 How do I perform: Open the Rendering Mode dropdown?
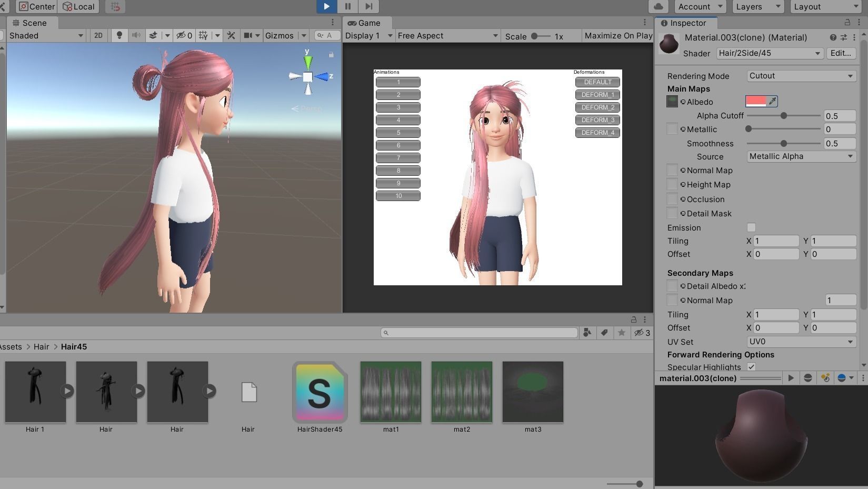pyautogui.click(x=801, y=76)
